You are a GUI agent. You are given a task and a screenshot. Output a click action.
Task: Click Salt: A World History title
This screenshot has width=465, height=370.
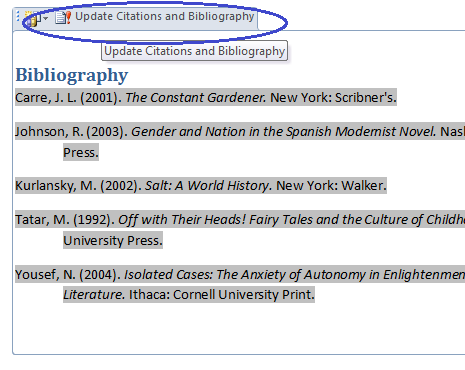coord(208,186)
